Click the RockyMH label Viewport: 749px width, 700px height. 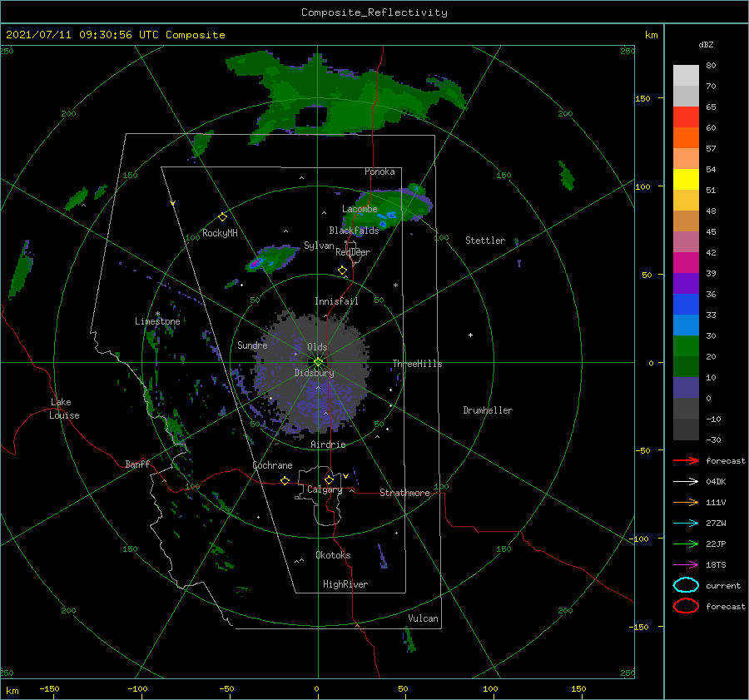tap(220, 233)
